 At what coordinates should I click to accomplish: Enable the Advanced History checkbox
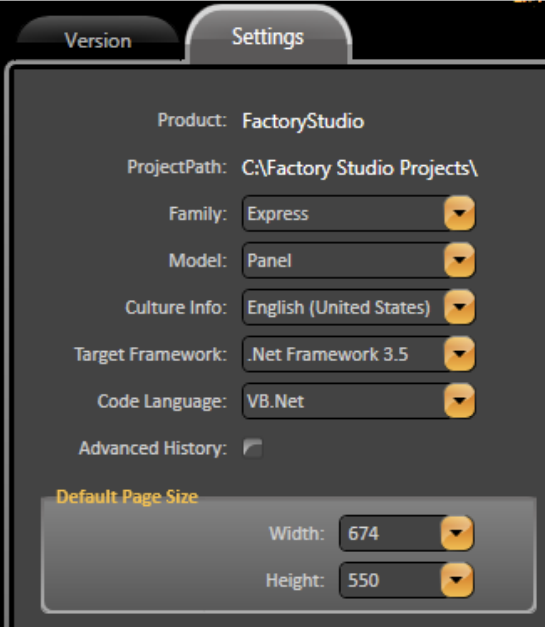tap(253, 448)
